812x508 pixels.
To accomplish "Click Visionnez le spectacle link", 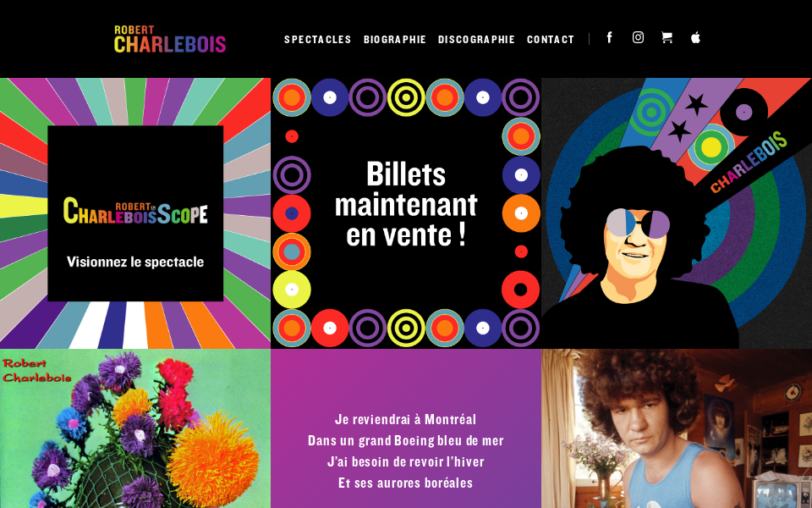I will (135, 262).
